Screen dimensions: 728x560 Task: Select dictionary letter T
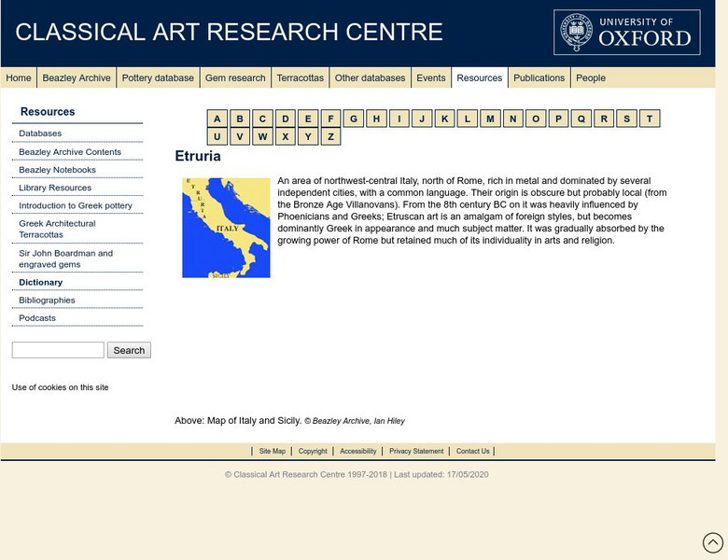(649, 119)
